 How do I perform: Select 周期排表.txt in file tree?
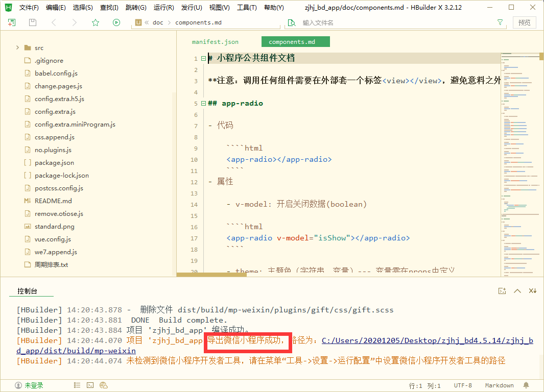52,265
